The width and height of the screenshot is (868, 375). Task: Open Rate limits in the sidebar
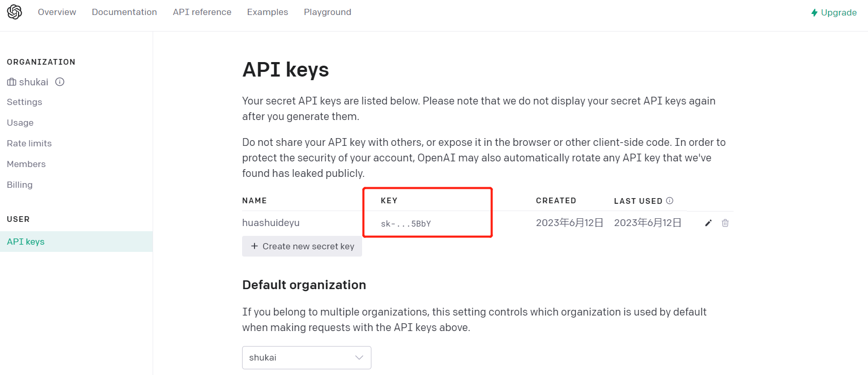(x=29, y=143)
